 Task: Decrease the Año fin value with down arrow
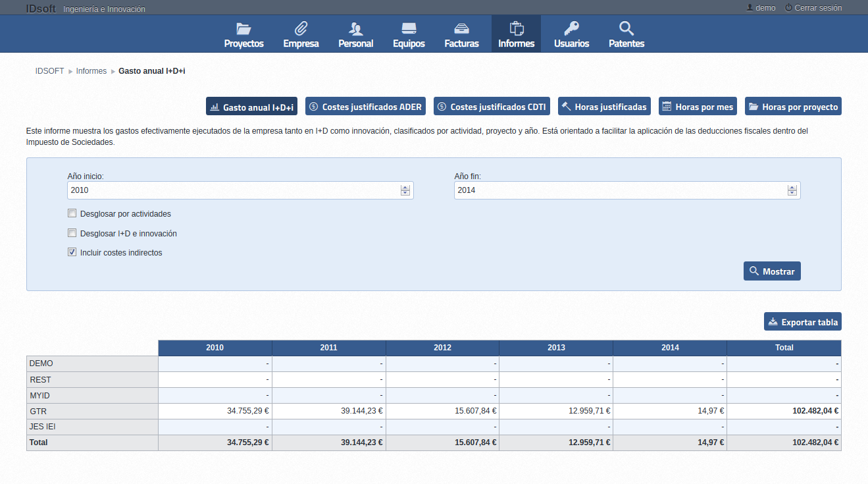tap(792, 193)
